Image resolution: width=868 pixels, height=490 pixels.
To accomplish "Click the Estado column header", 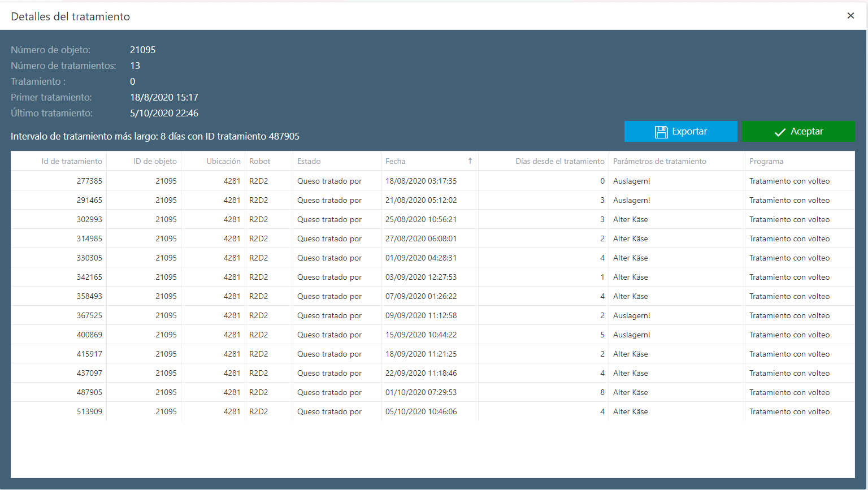I will point(309,161).
